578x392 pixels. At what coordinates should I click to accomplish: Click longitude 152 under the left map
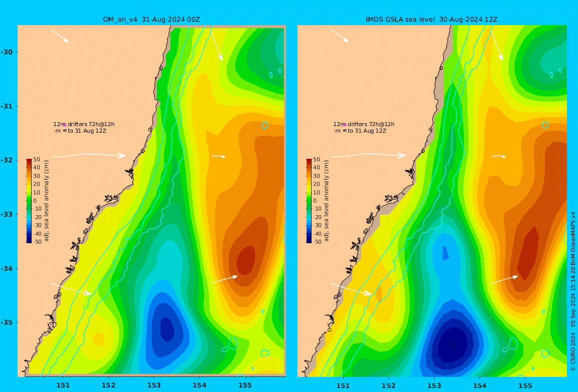pos(109,385)
